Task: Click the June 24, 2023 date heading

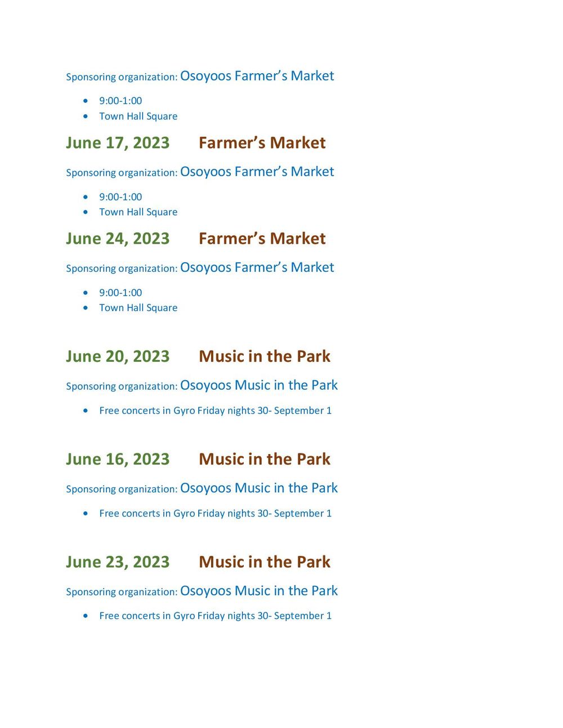Action: pyautogui.click(x=118, y=239)
